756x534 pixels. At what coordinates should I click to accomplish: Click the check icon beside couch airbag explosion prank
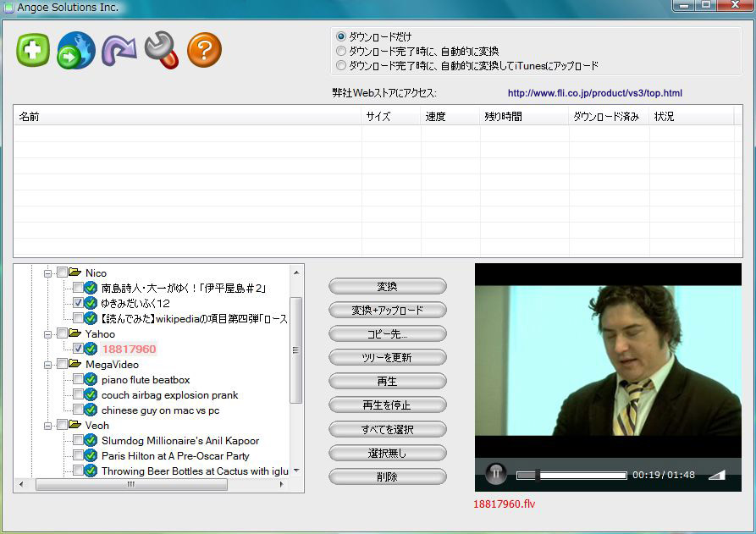tap(91, 394)
